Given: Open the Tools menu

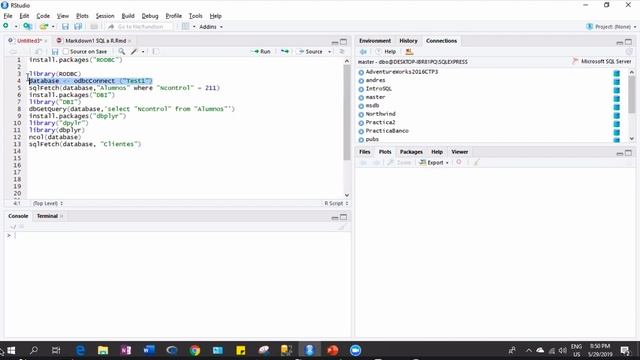Looking at the screenshot, I should click(196, 16).
